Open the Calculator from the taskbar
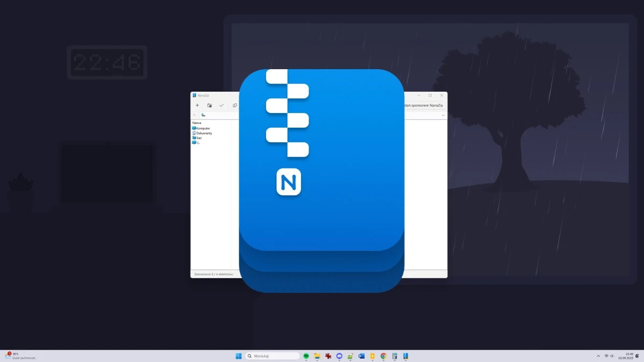This screenshot has width=644, height=362. tap(395, 356)
